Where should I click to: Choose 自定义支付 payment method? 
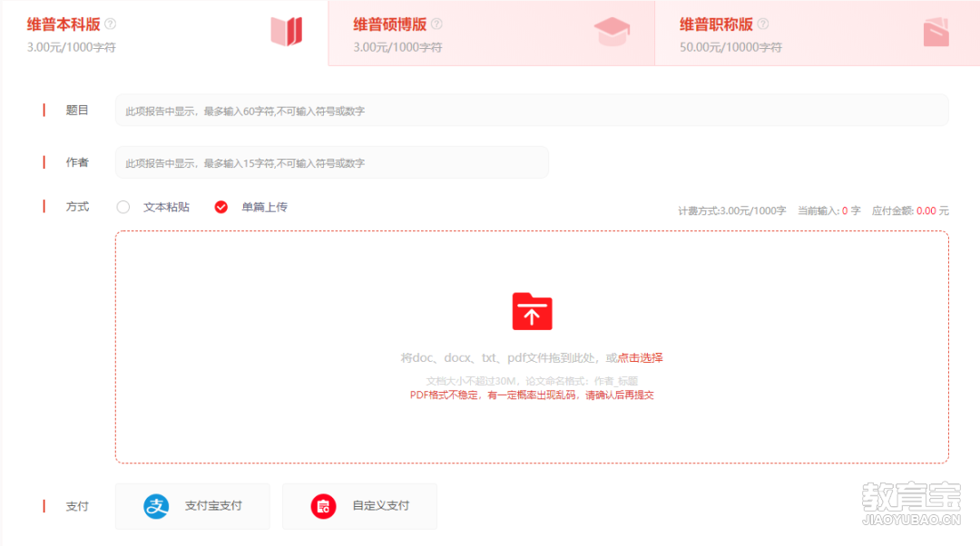(x=359, y=506)
